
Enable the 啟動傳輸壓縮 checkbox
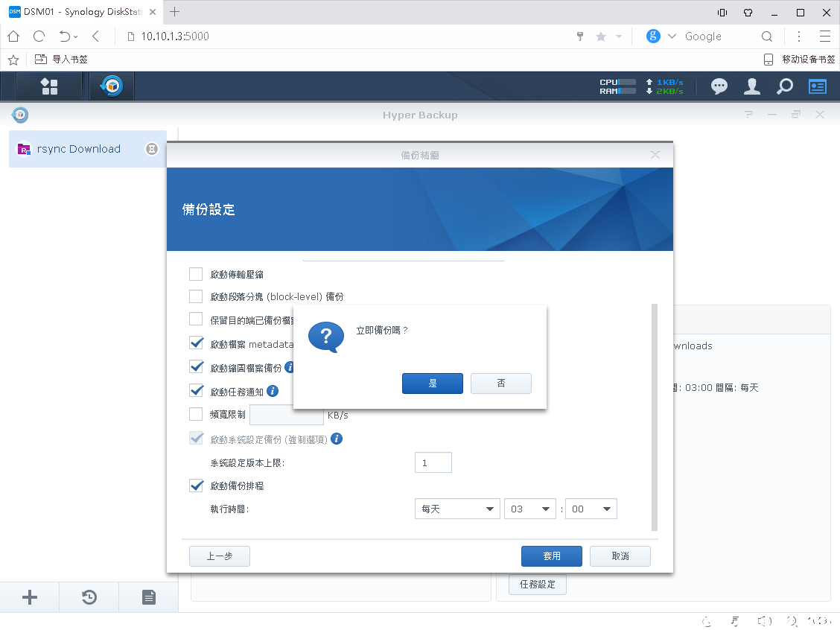(x=196, y=274)
